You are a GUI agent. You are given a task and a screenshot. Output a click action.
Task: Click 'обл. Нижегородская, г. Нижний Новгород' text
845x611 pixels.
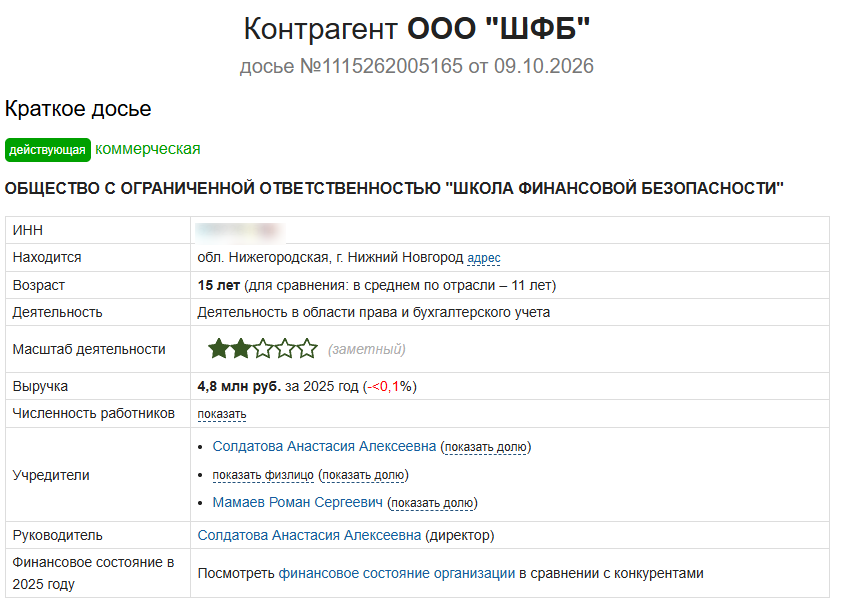(x=330, y=258)
